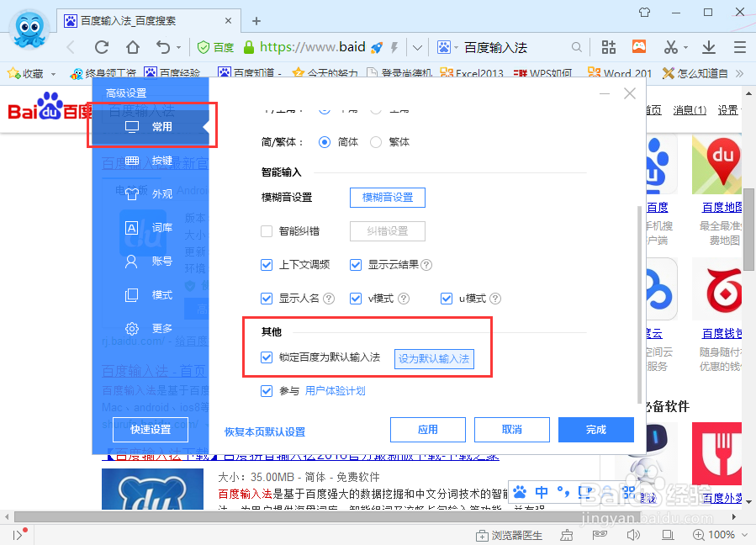The width and height of the screenshot is (756, 545).
Task: Select the 模式 settings tab
Action: pyautogui.click(x=151, y=294)
